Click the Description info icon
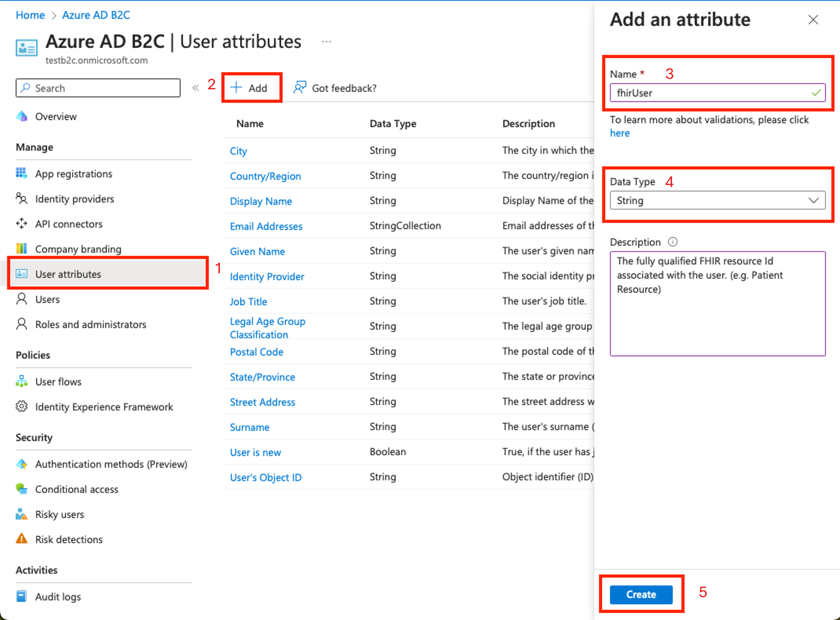 point(673,242)
